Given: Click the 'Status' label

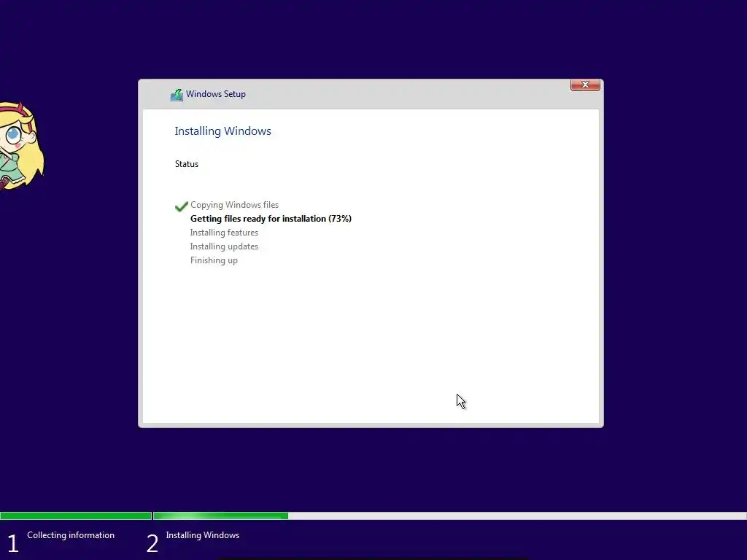Looking at the screenshot, I should coord(187,164).
